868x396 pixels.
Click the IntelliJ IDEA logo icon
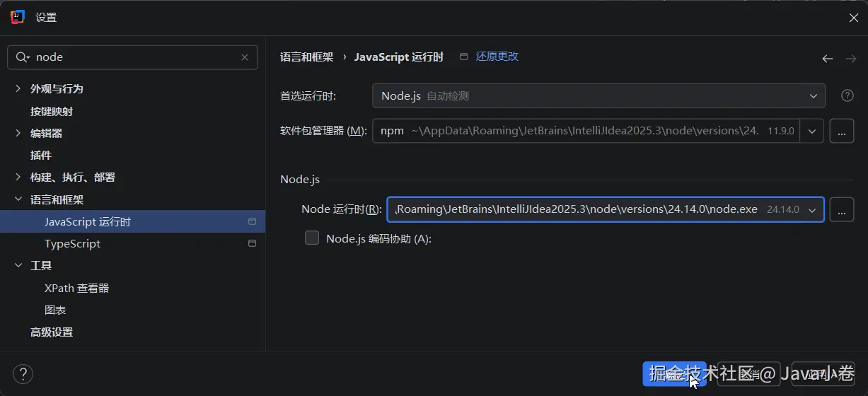point(18,17)
